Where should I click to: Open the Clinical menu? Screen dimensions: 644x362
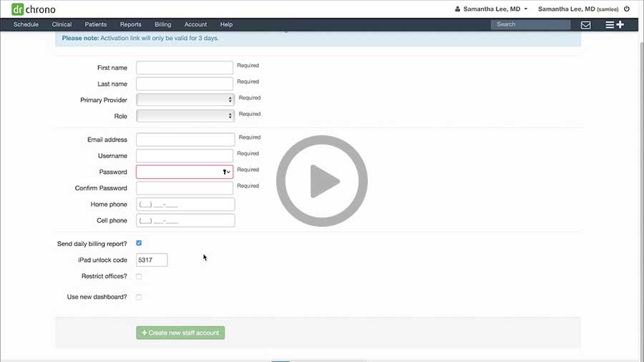click(62, 25)
